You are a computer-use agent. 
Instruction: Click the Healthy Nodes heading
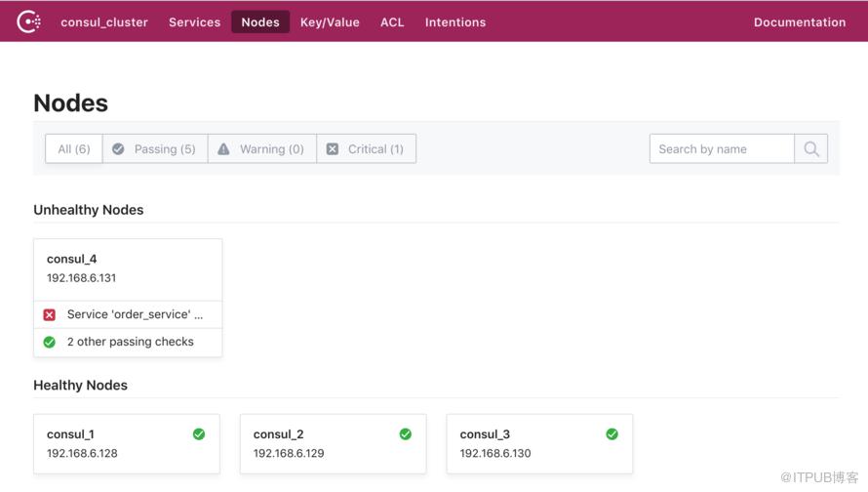(80, 385)
